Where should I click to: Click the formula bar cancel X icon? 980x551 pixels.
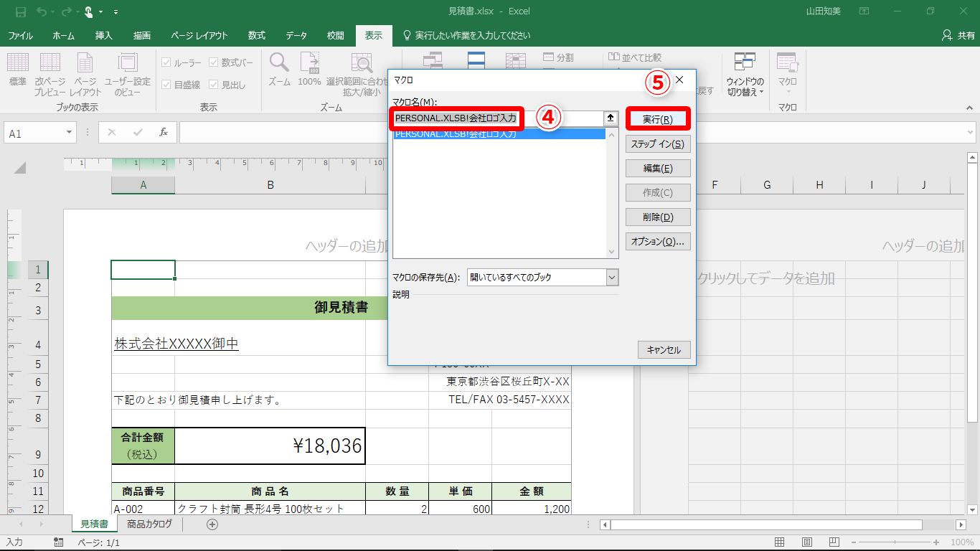click(x=112, y=133)
